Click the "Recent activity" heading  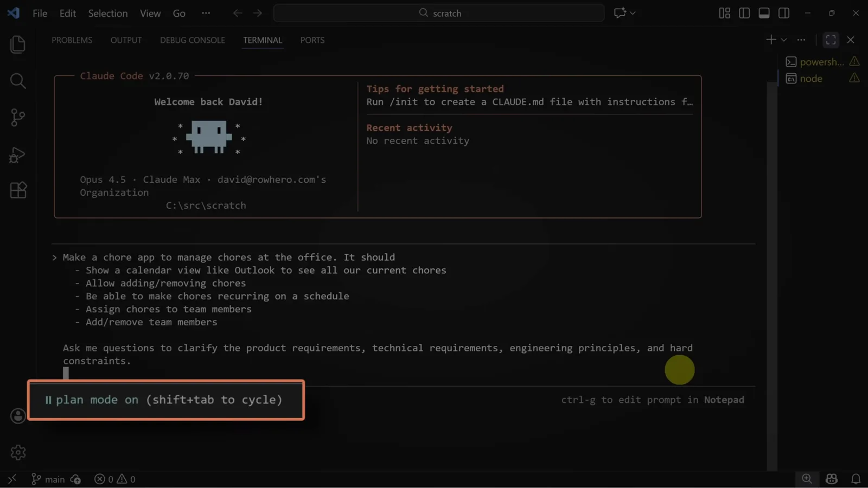click(x=409, y=128)
